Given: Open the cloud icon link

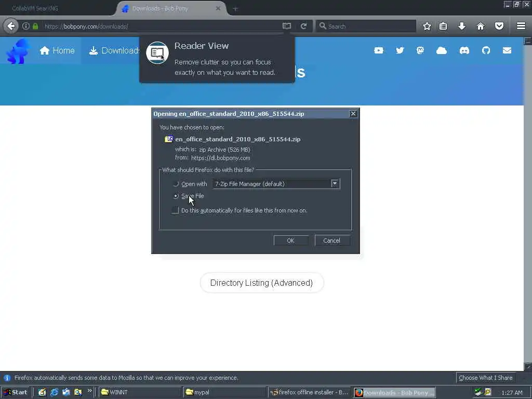Looking at the screenshot, I should pyautogui.click(x=442, y=50).
